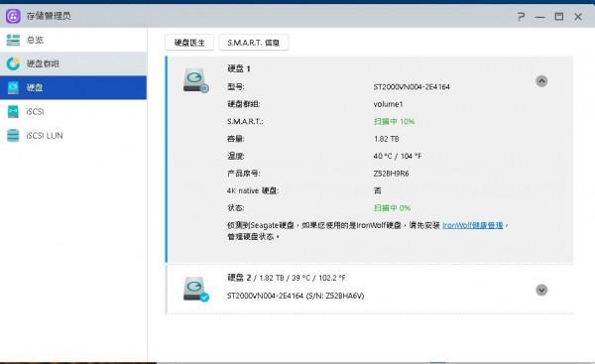The width and height of the screenshot is (595, 364).
Task: Click the iSCSI sidebar icon
Action: tap(13, 112)
